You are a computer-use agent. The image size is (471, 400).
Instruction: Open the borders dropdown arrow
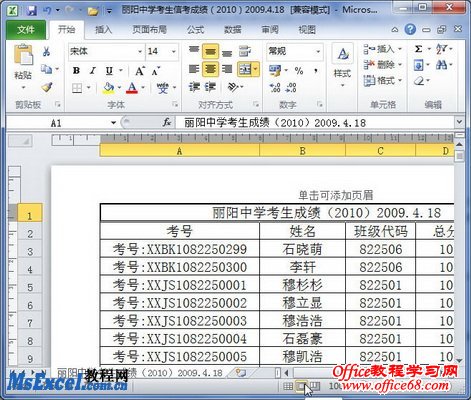89,88
